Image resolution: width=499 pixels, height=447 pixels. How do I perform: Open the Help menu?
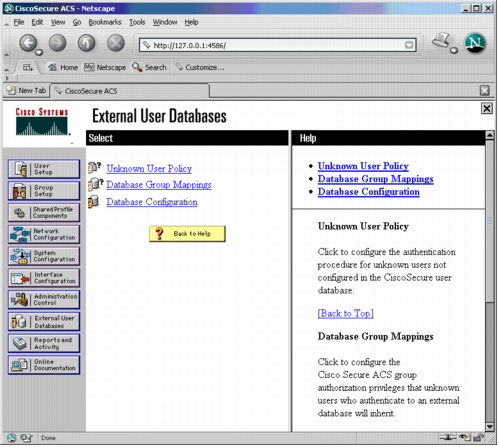pyautogui.click(x=191, y=22)
